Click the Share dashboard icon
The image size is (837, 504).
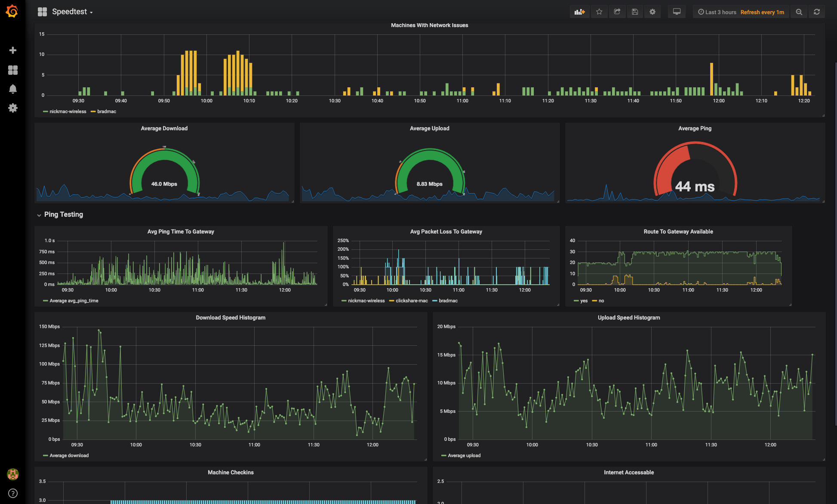[x=617, y=12]
